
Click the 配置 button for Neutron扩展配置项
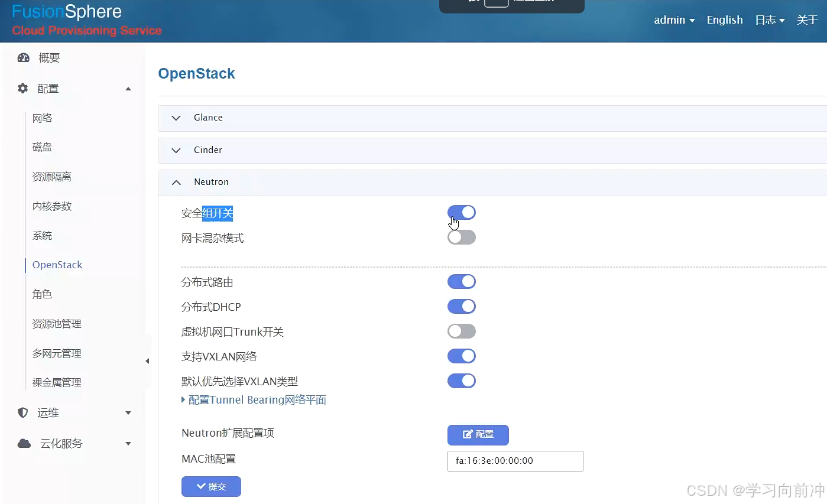pos(478,434)
